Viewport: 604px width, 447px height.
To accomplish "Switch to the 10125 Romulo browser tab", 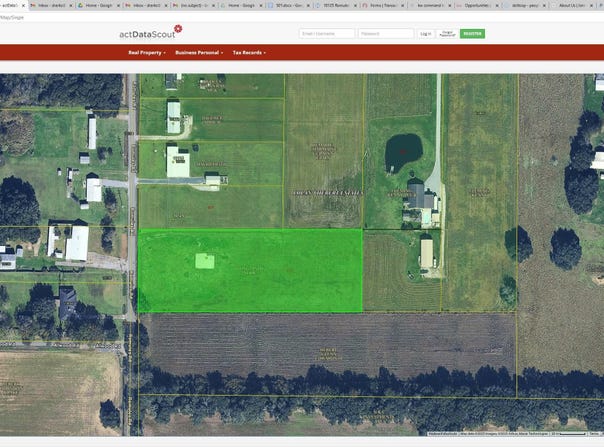I will click(336, 5).
